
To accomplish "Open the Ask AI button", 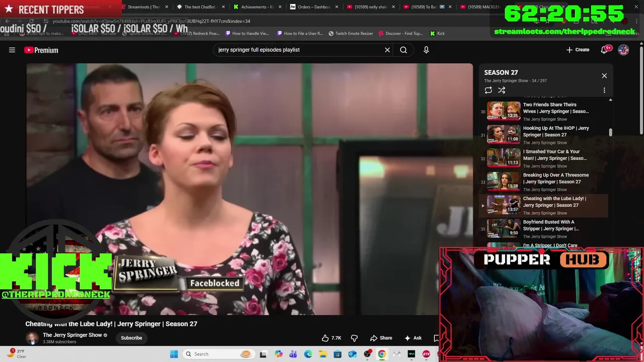I will [x=413, y=338].
